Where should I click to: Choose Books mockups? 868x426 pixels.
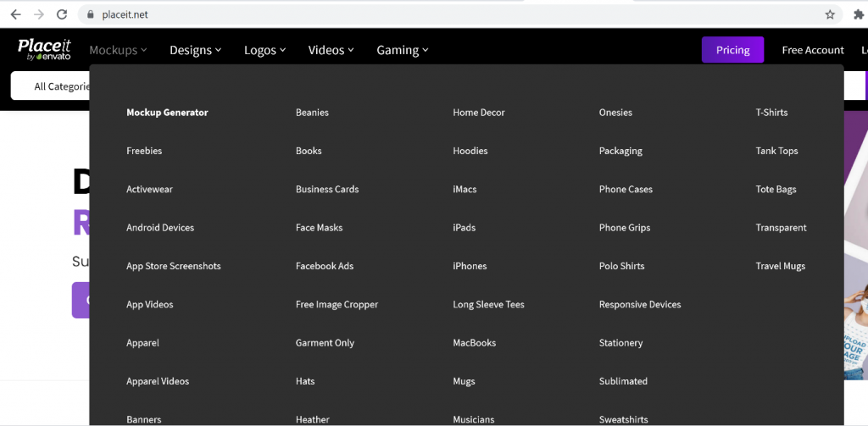click(309, 151)
